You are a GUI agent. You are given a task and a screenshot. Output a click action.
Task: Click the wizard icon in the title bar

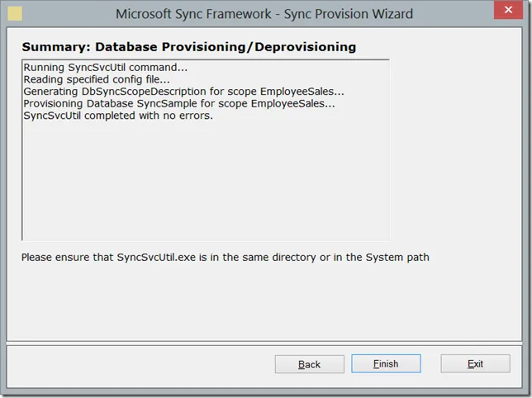coord(15,14)
